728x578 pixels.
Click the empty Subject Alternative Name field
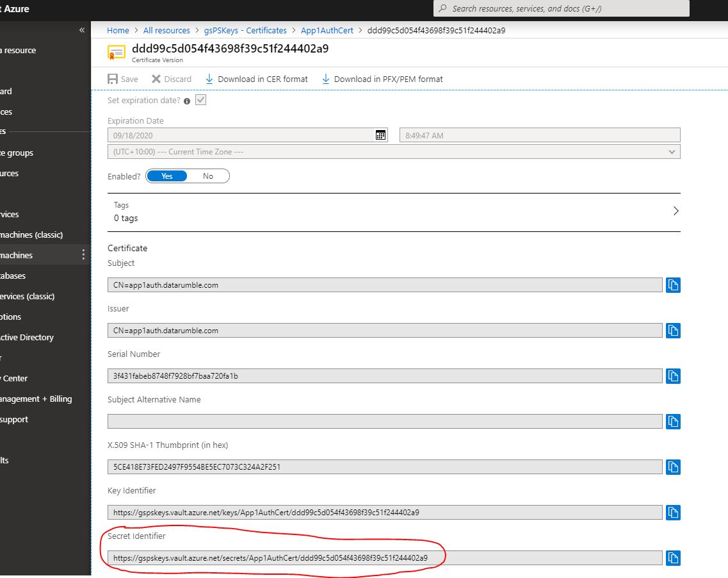coord(385,422)
